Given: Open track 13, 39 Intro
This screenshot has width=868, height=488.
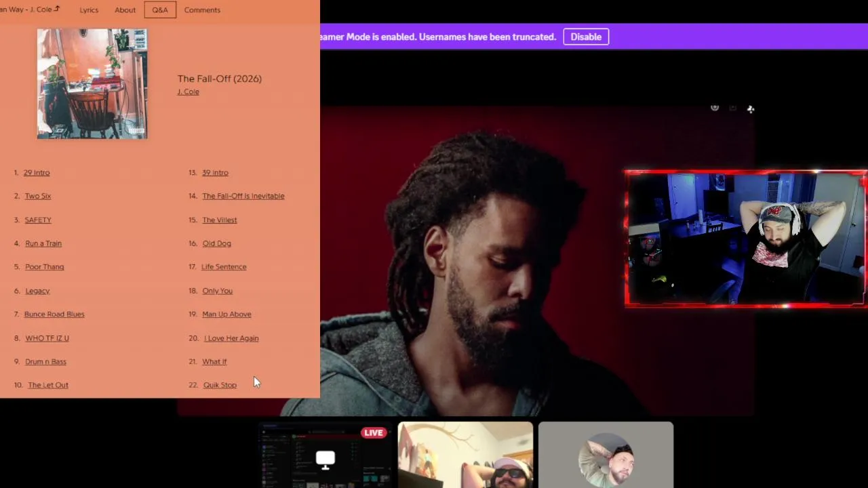Looking at the screenshot, I should click(215, 173).
